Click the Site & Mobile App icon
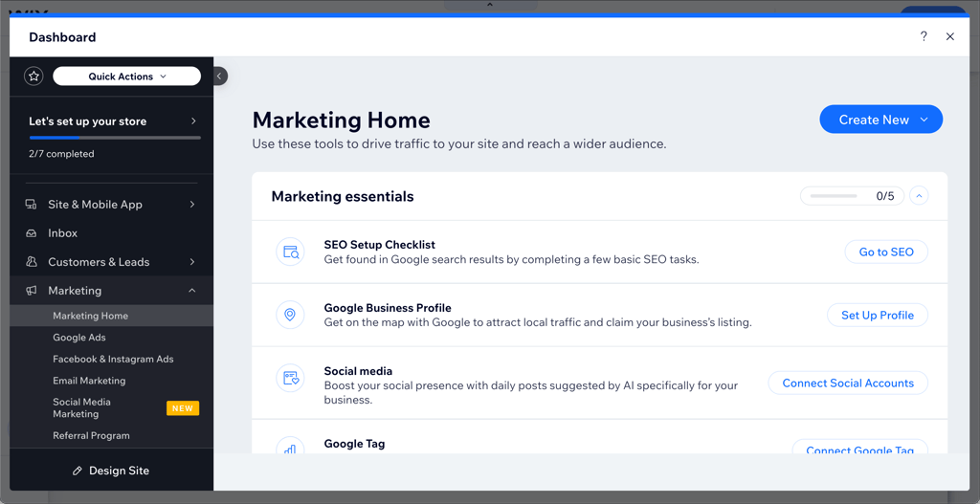The image size is (980, 504). (x=31, y=205)
